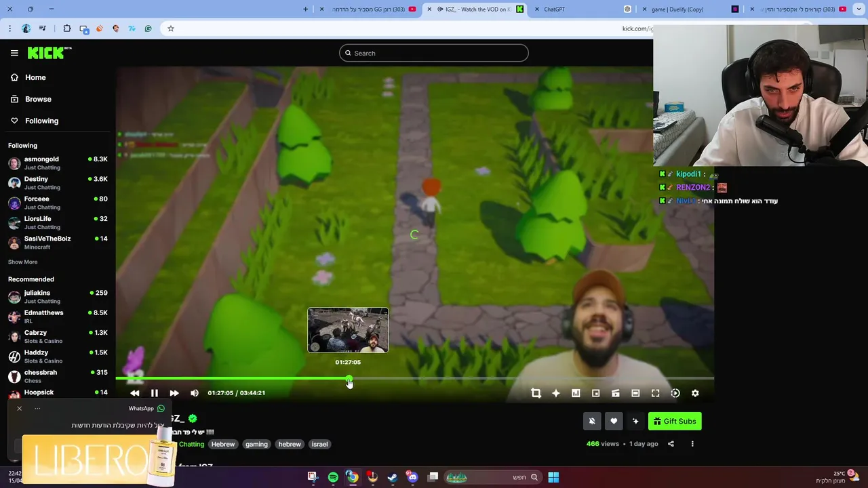The height and width of the screenshot is (488, 868).
Task: Expand Following list with Show more
Action: (22, 262)
